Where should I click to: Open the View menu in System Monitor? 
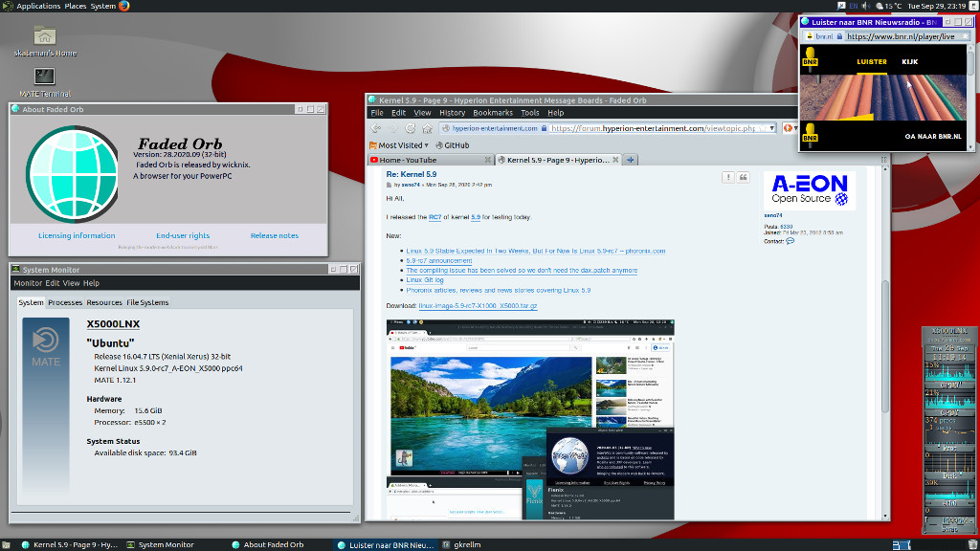click(71, 283)
